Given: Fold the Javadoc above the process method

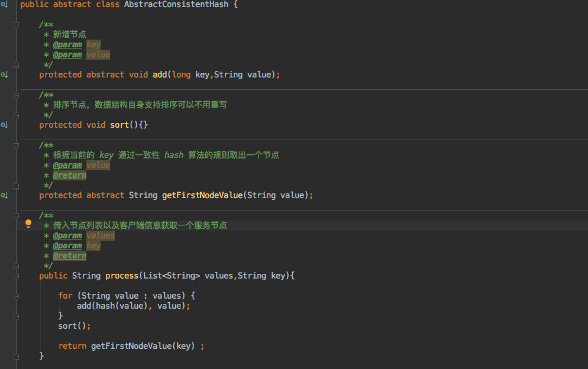Looking at the screenshot, I should (16, 215).
